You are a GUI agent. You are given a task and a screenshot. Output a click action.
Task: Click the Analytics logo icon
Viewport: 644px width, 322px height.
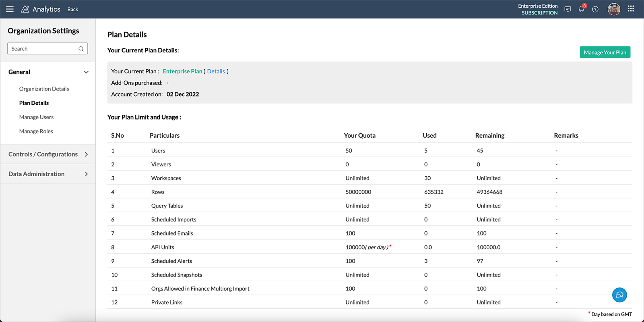25,9
